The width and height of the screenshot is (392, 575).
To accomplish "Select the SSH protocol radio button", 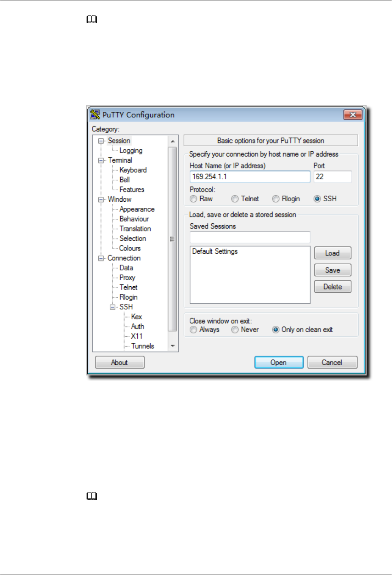I will pyautogui.click(x=317, y=199).
